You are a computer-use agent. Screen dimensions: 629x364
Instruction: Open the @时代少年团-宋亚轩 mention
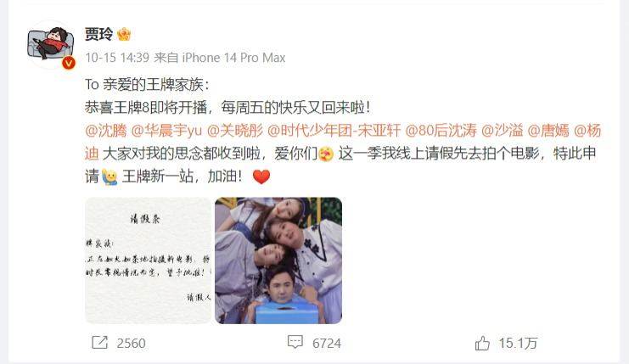pyautogui.click(x=334, y=131)
